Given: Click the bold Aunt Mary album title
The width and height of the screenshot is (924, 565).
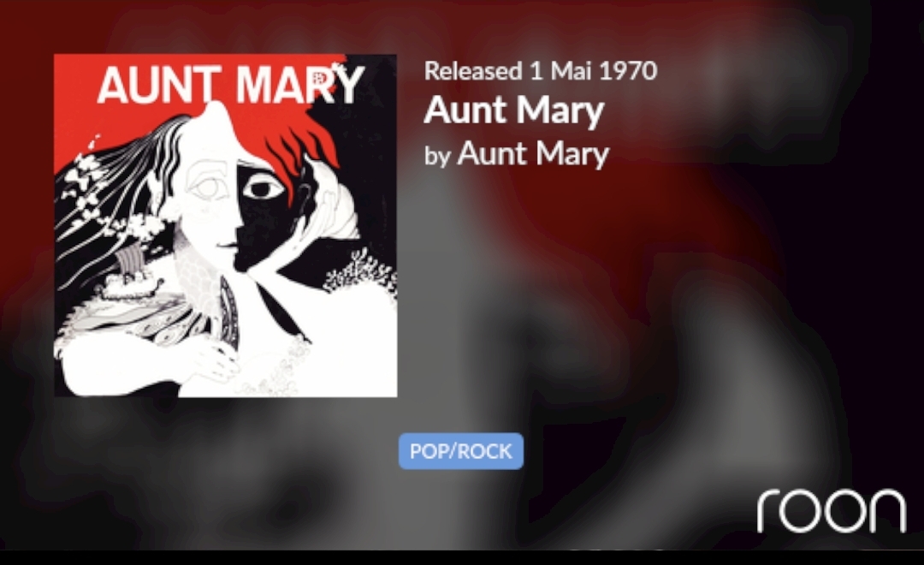Looking at the screenshot, I should [x=514, y=110].
